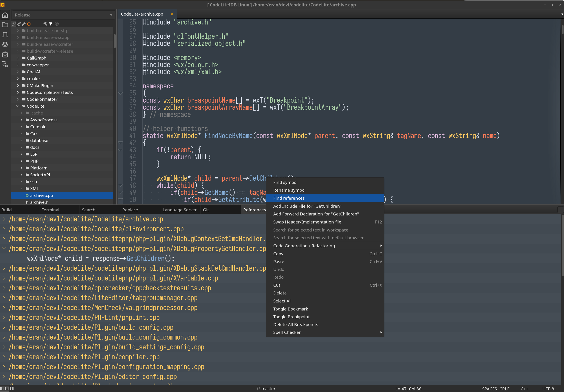
Task: Open the response->GetChildren() reference line
Action: 101,259
